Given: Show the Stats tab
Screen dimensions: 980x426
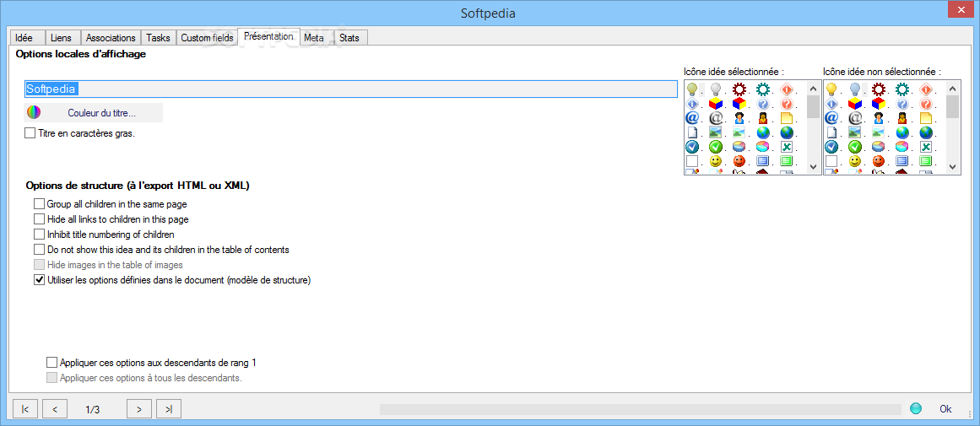Looking at the screenshot, I should pyautogui.click(x=349, y=37).
